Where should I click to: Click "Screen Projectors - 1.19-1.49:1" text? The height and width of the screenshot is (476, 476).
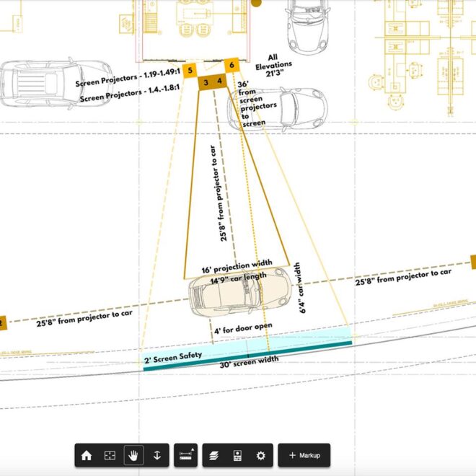[x=128, y=78]
